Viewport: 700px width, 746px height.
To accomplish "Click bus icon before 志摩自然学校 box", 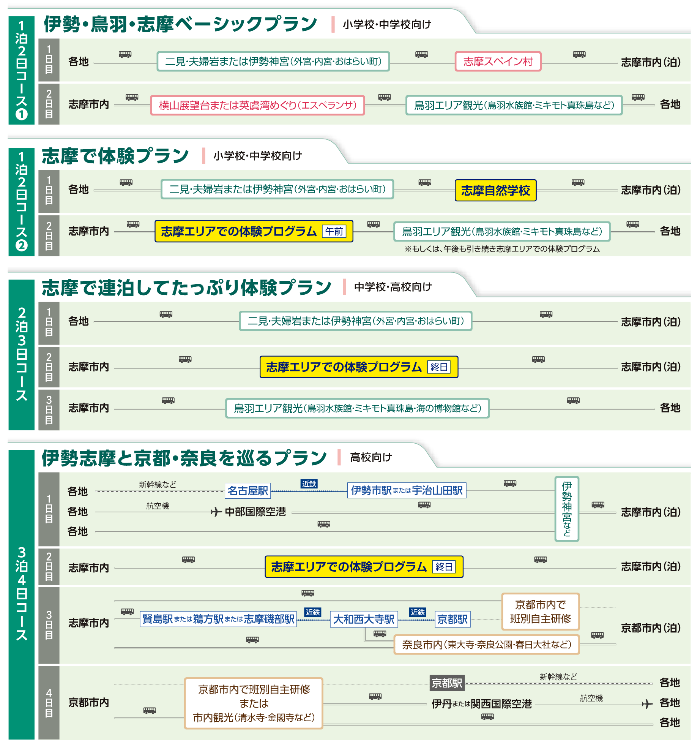I will click(425, 183).
